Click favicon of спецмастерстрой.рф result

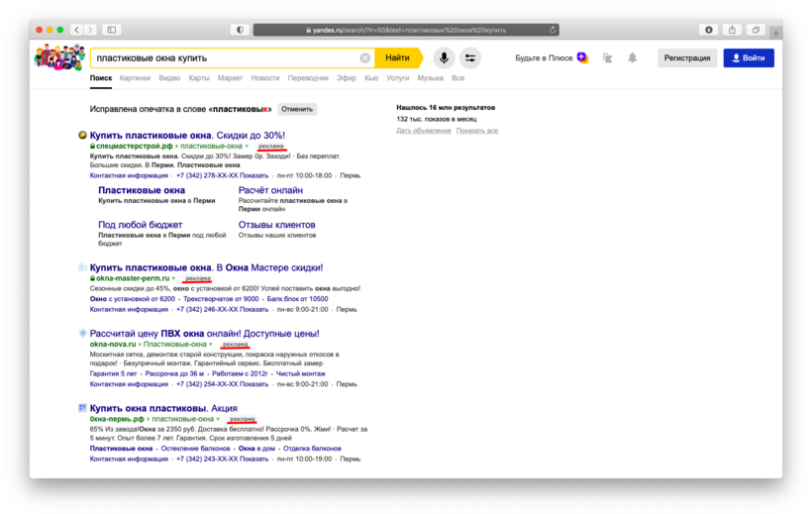tap(82, 136)
